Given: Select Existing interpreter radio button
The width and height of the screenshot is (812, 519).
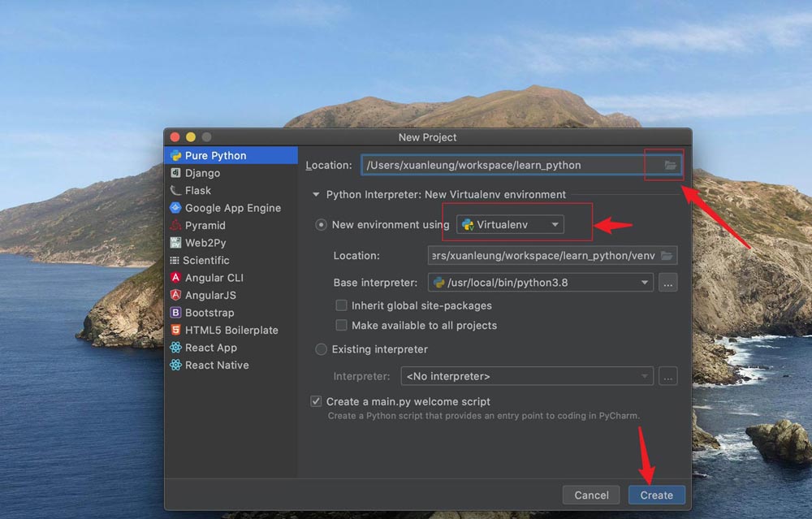Looking at the screenshot, I should 321,349.
